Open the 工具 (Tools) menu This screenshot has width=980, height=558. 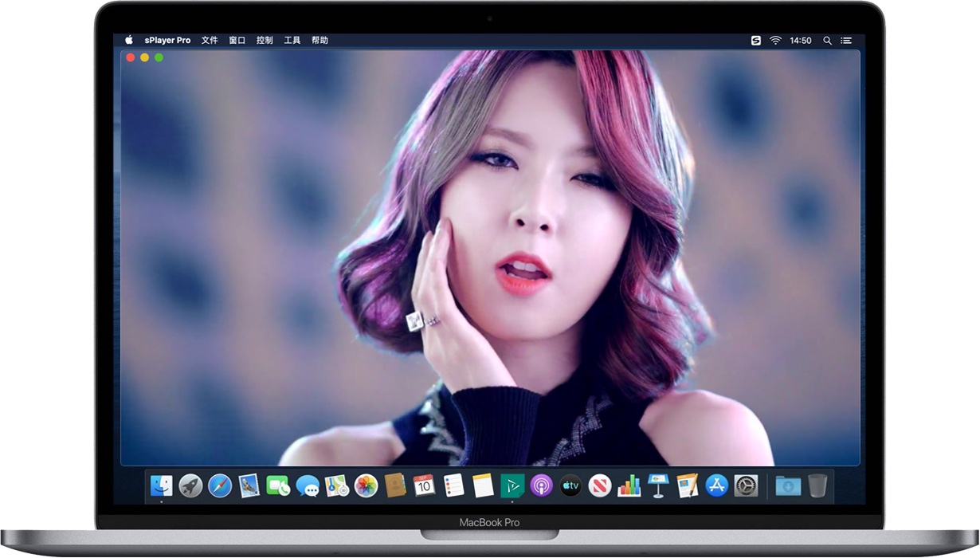(x=292, y=40)
